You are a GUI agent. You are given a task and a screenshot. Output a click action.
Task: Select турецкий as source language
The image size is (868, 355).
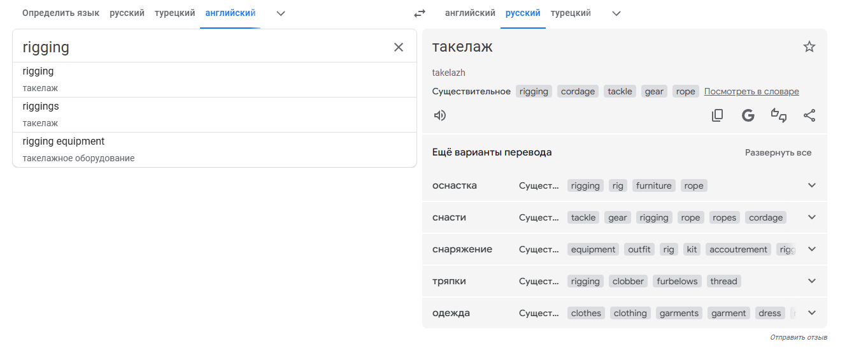174,13
